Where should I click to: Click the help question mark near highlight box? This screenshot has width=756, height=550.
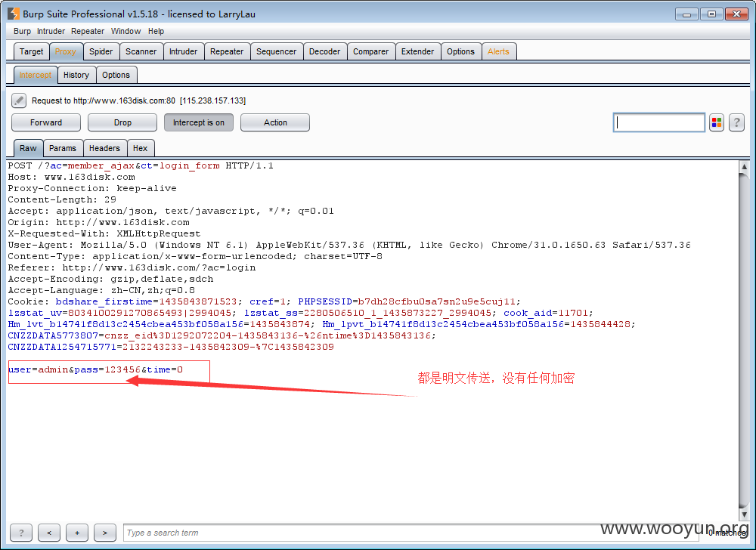pos(736,123)
